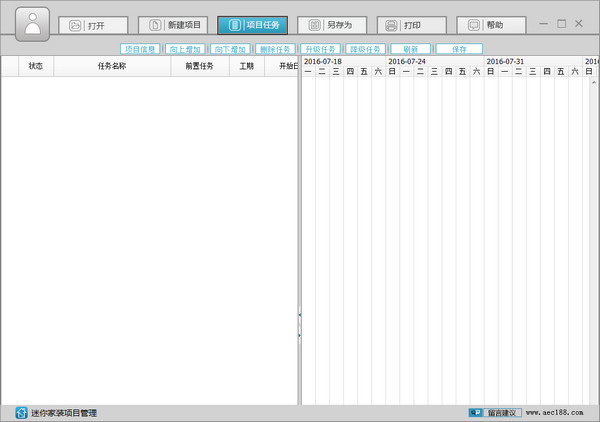This screenshot has width=600, height=422.
Task: Open 项目信息 project info
Action: coord(140,49)
